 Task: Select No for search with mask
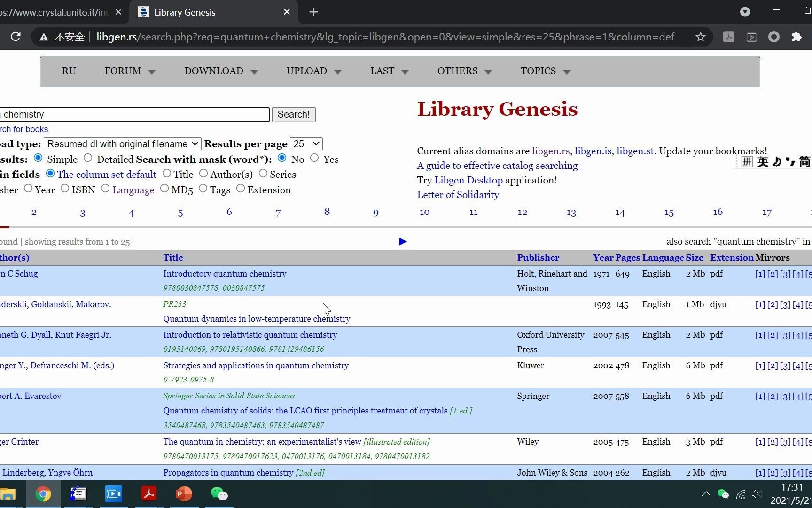(x=282, y=158)
